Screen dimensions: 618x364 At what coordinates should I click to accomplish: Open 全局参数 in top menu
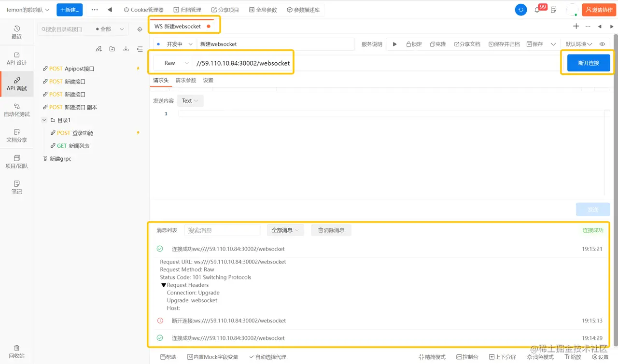[264, 10]
